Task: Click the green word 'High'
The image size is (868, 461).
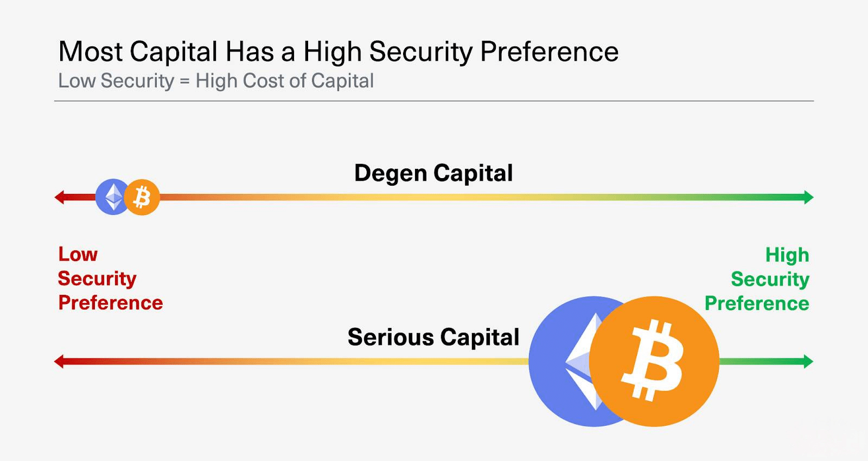Action: tap(787, 255)
